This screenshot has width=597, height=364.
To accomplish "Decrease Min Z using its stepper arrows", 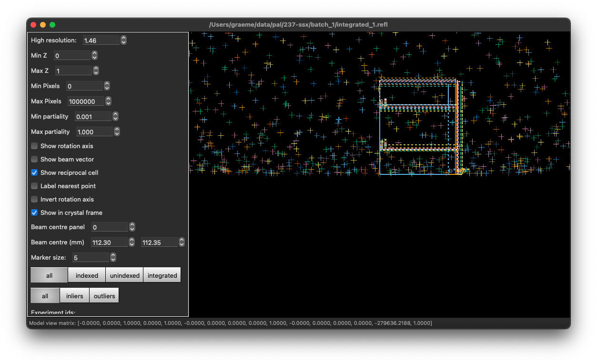I will click(x=94, y=57).
